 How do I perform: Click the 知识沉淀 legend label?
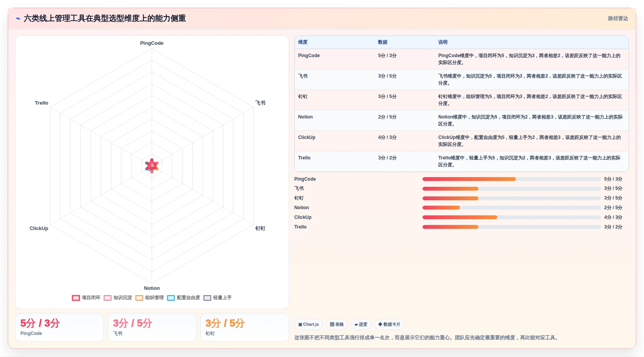tap(123, 298)
